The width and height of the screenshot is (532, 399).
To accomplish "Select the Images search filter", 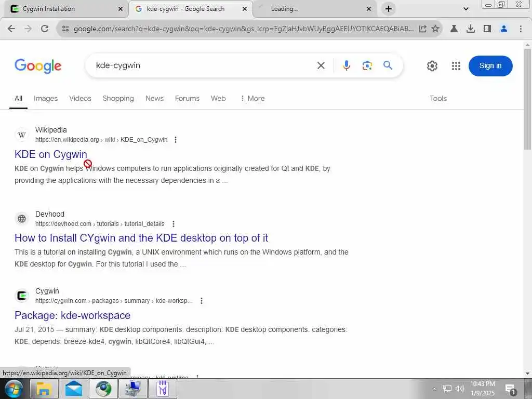I will (46, 98).
